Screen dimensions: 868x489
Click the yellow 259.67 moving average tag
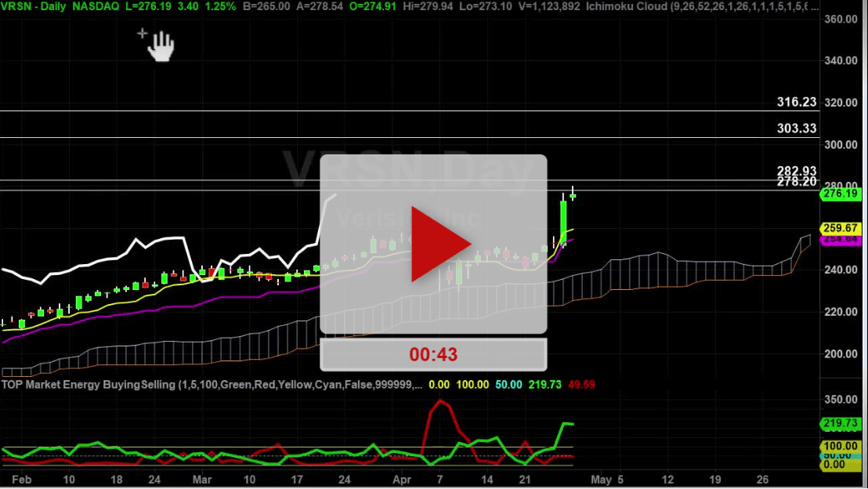tap(840, 228)
